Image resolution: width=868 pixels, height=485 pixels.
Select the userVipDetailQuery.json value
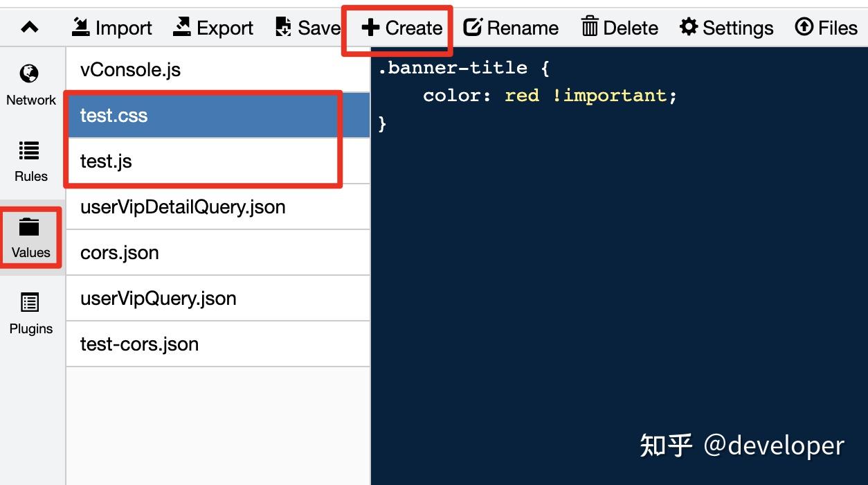click(x=218, y=206)
